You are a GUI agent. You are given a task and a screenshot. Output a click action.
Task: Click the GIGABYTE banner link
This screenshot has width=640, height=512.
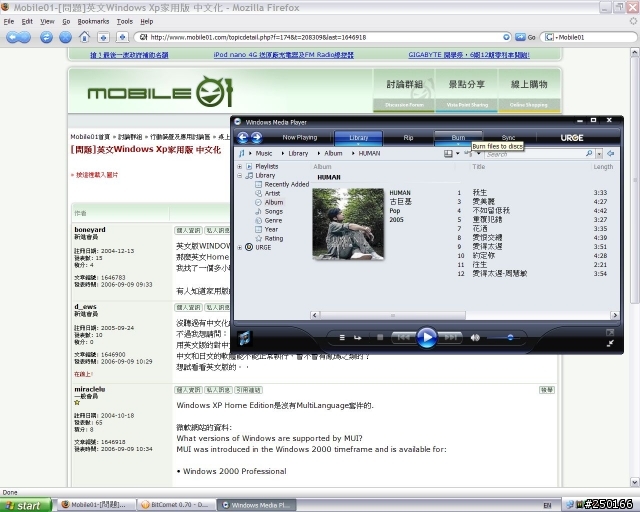point(469,55)
